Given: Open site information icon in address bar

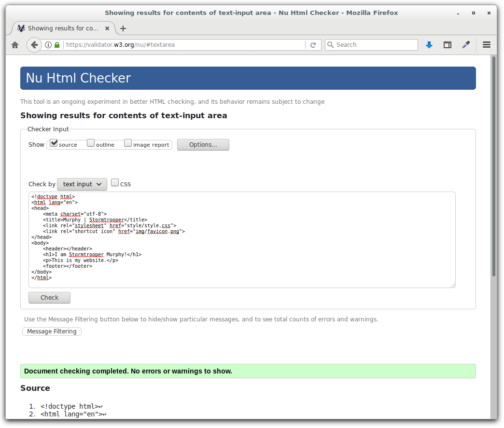Looking at the screenshot, I should pyautogui.click(x=48, y=45).
